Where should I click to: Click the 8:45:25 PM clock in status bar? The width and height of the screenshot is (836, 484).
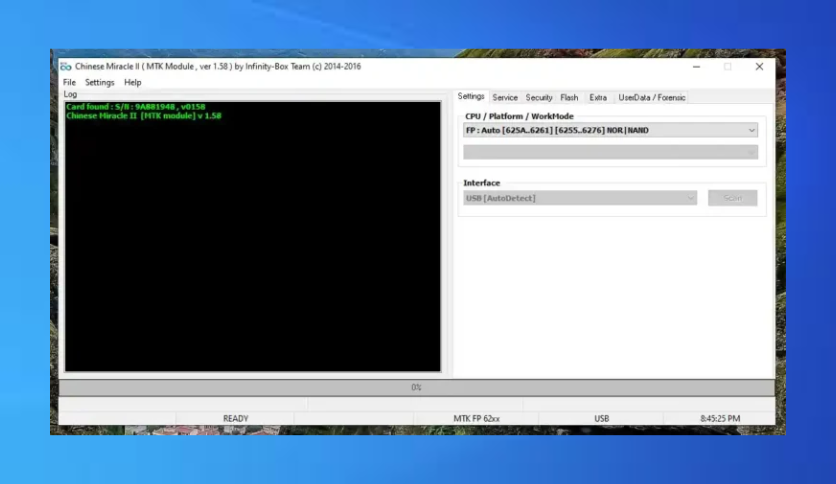720,418
